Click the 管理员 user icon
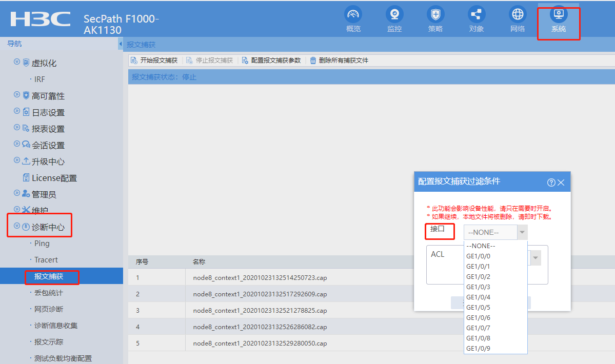 pyautogui.click(x=26, y=194)
